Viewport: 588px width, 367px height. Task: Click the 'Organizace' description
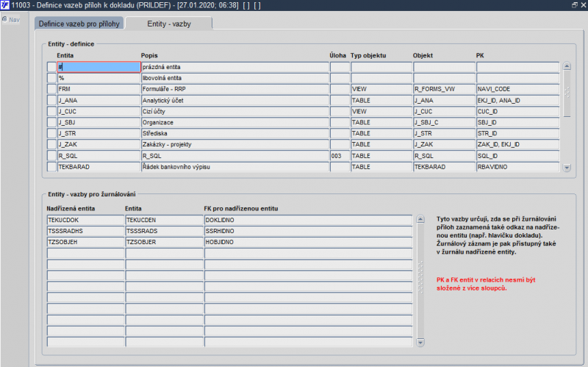coord(235,122)
